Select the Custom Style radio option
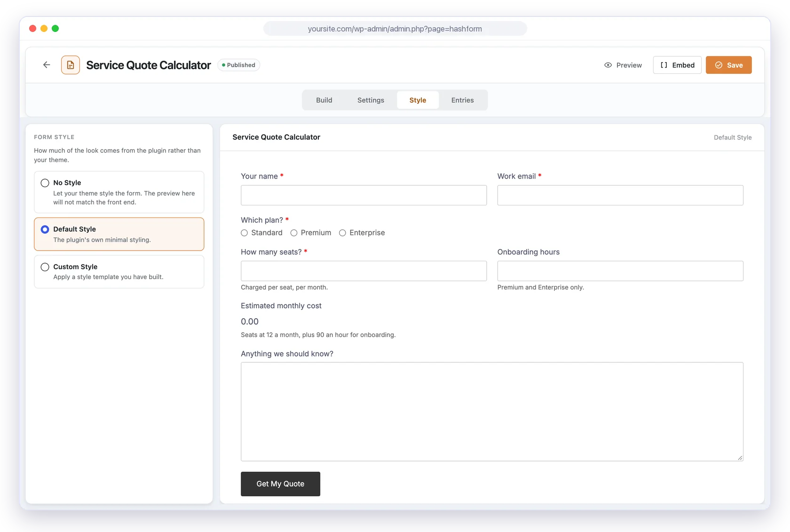The image size is (790, 532). [45, 267]
